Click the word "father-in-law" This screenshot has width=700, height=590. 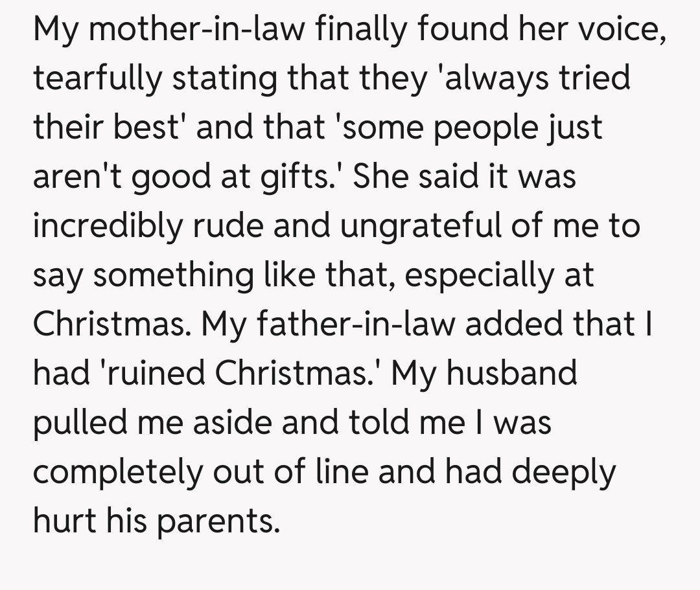pos(353,324)
